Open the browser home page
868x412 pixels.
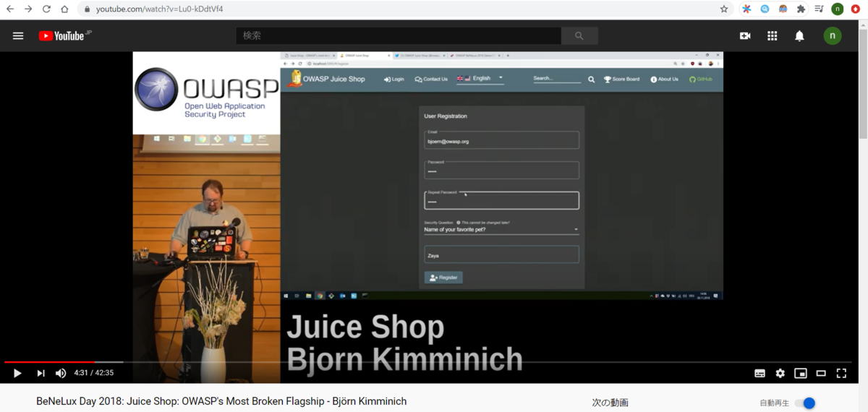pyautogui.click(x=64, y=9)
